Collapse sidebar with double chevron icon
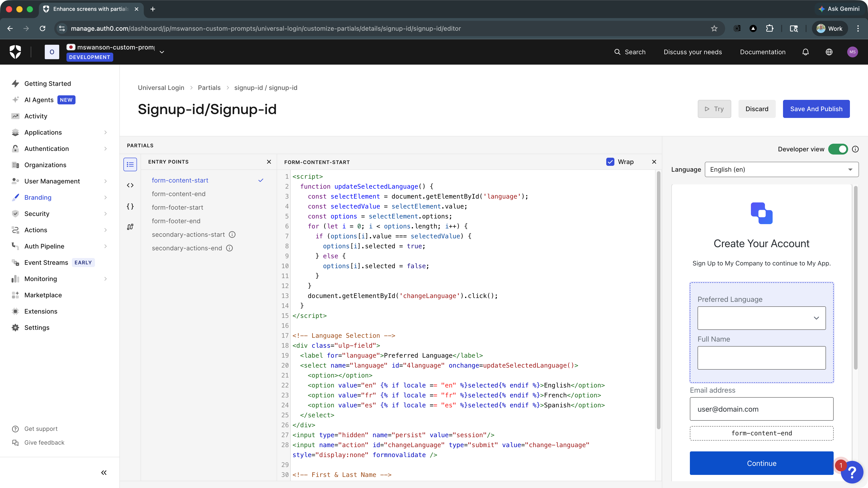 click(104, 472)
